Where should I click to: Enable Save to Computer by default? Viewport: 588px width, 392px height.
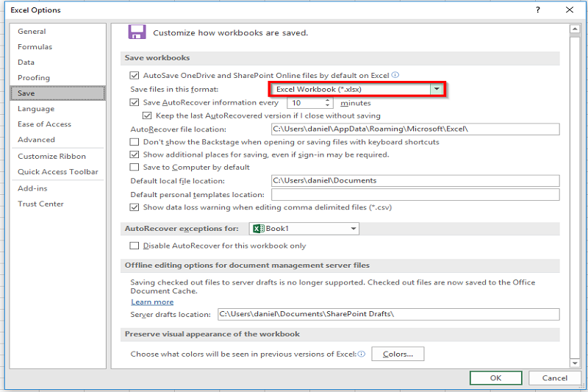pyautogui.click(x=135, y=167)
